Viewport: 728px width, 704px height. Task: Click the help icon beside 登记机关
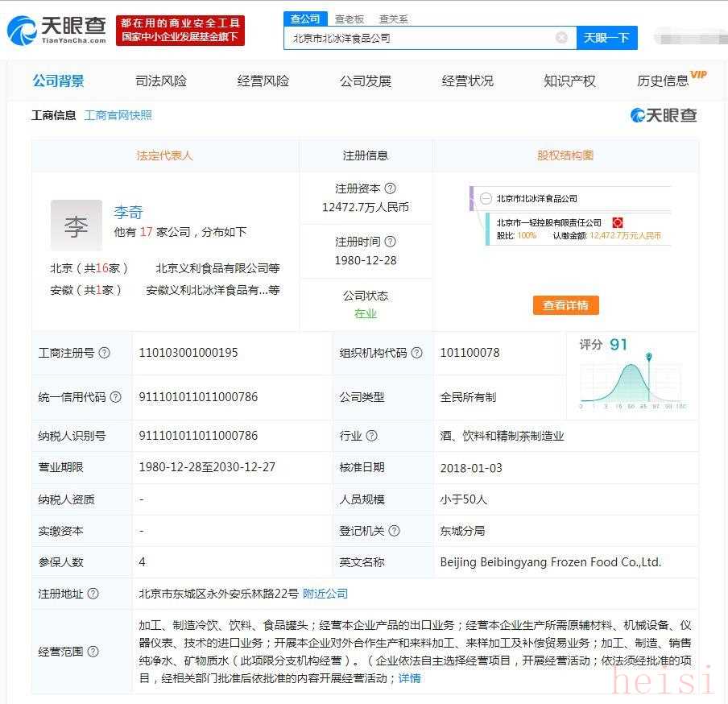pyautogui.click(x=394, y=531)
